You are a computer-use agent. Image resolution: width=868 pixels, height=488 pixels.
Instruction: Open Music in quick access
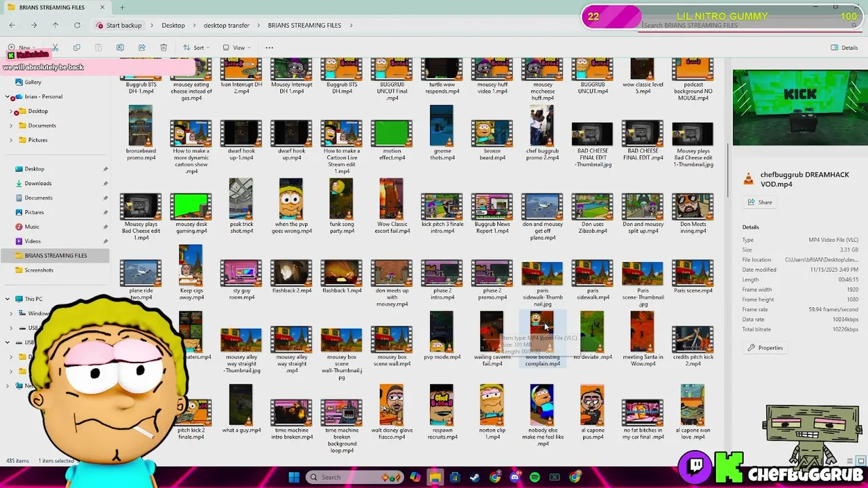pyautogui.click(x=32, y=226)
